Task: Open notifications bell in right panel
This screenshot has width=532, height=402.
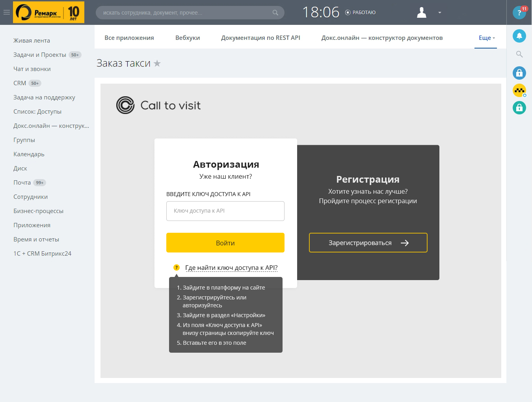Action: pos(519,36)
